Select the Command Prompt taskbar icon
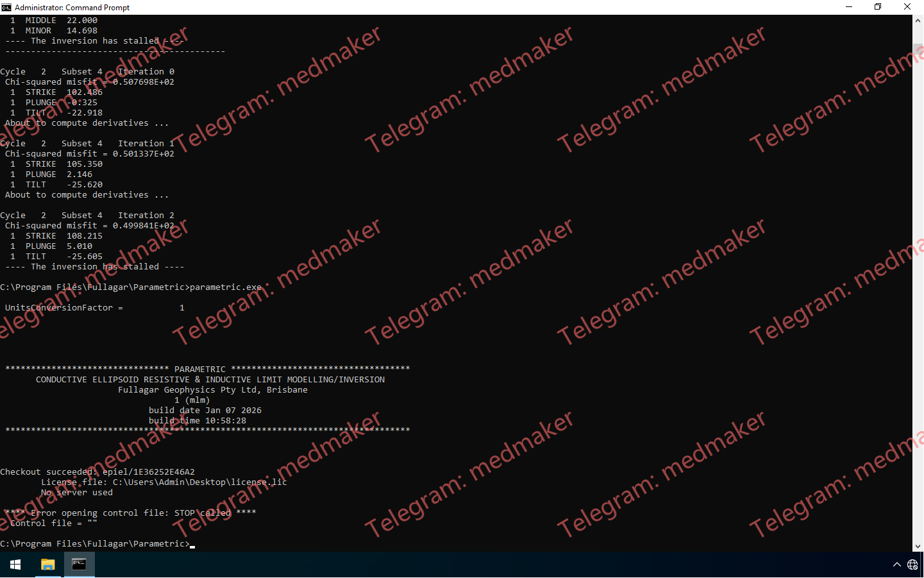The image size is (924, 578). pyautogui.click(x=80, y=565)
